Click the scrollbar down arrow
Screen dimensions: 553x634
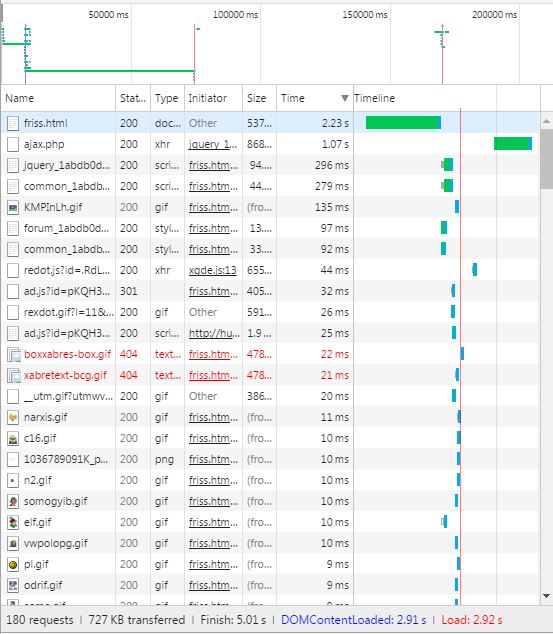(x=546, y=596)
